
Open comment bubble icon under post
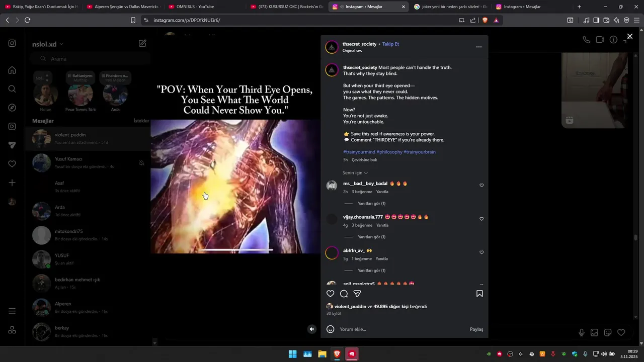pos(344,294)
